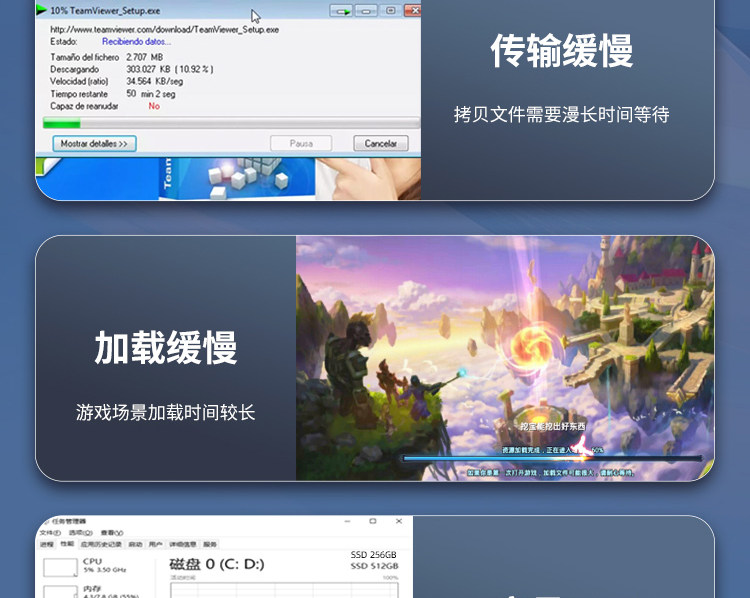Image resolution: width=750 pixels, height=598 pixels.
Task: Click the speed value '34.564 KB/seg'
Action: click(154, 81)
